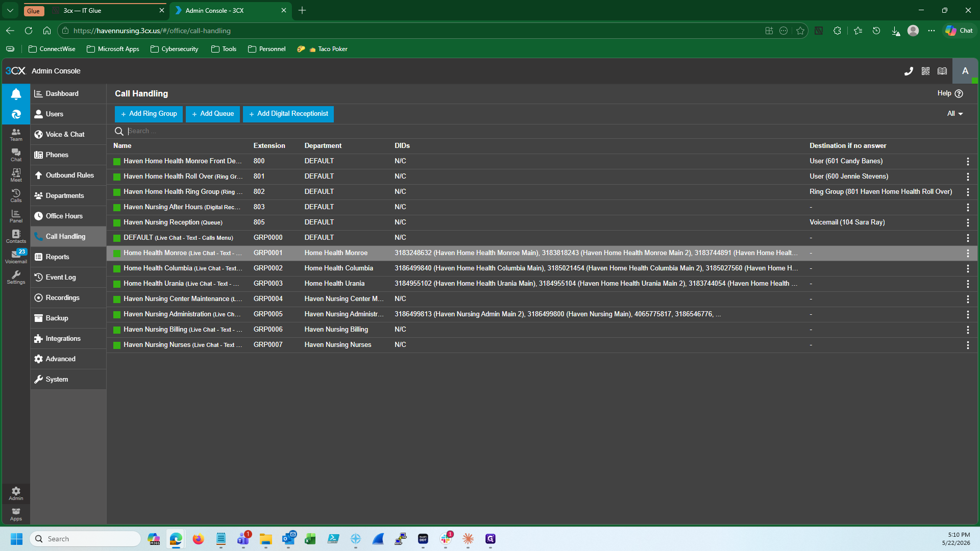Open Users in admin menu
The height and width of the screenshot is (551, 980).
click(68, 114)
